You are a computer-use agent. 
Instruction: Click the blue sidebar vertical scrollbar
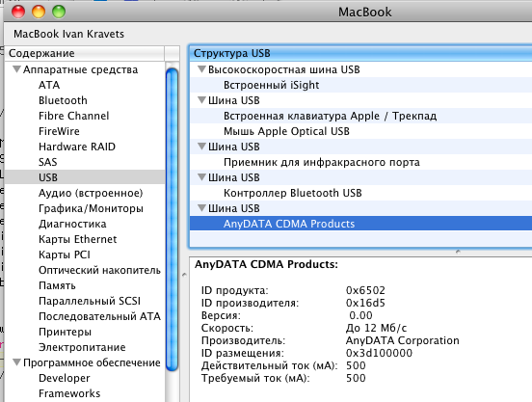[x=172, y=220]
